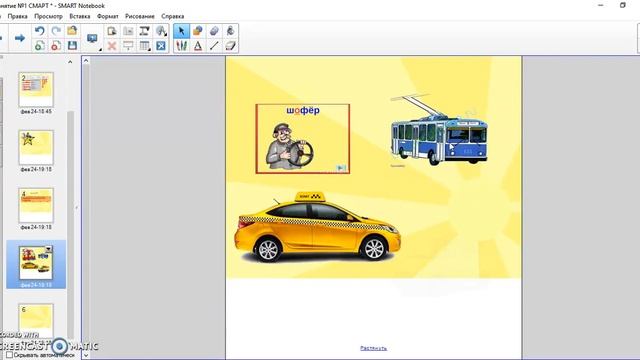Save the notebook file

point(72,46)
